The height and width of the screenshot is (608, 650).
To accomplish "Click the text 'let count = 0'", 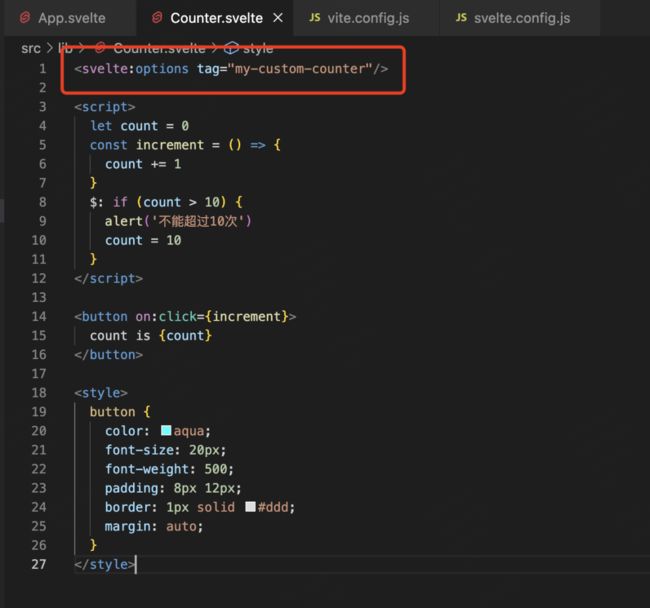I will pos(140,126).
